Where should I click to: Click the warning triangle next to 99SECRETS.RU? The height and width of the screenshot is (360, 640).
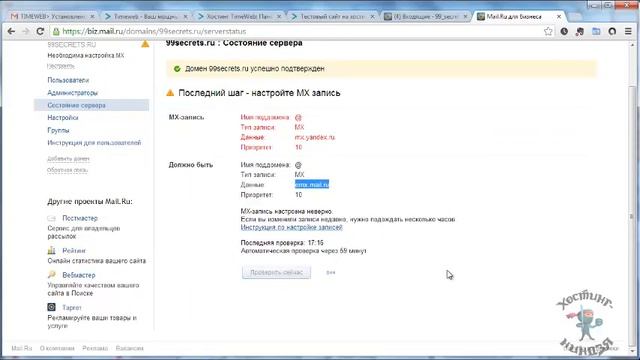coord(145,44)
